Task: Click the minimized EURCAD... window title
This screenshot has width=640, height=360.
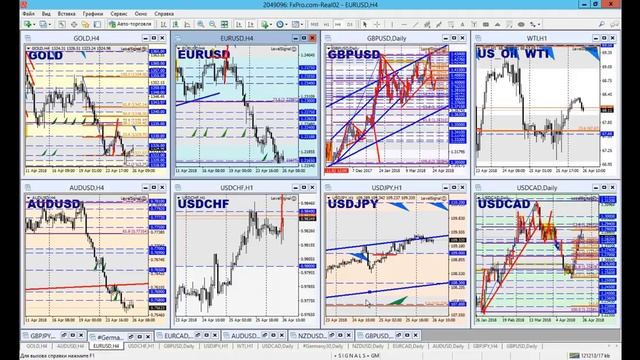Action: 178,336
